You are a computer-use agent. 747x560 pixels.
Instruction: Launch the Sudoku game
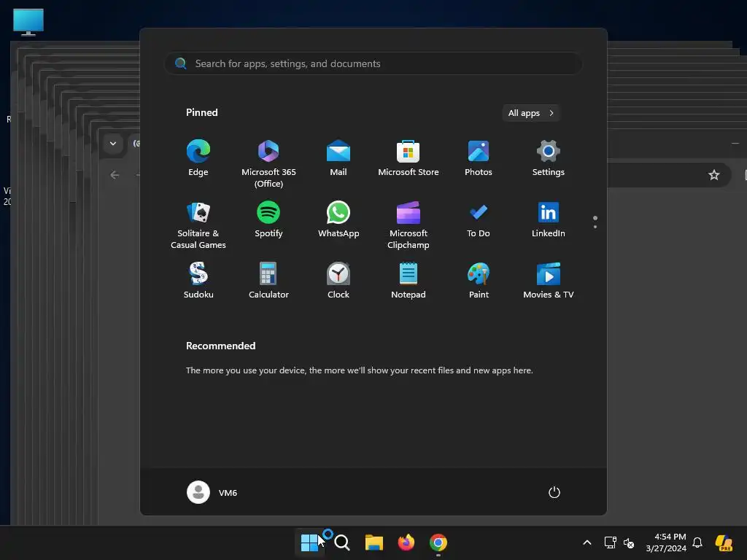click(198, 281)
